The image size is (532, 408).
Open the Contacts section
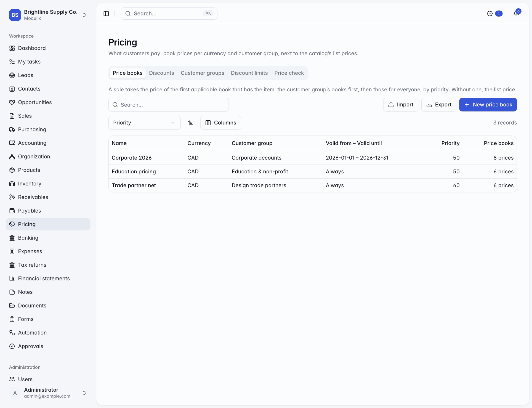click(48, 89)
